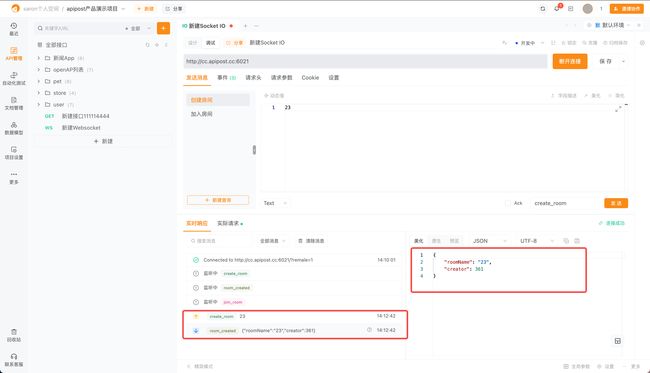
Task: Click the clock icon on room_created message row
Action: point(369,330)
